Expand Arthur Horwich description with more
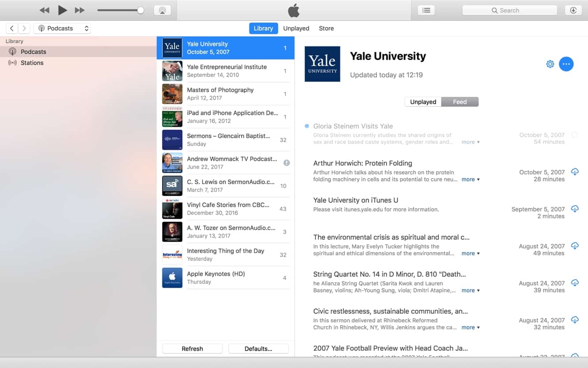The image size is (588, 368). point(471,179)
